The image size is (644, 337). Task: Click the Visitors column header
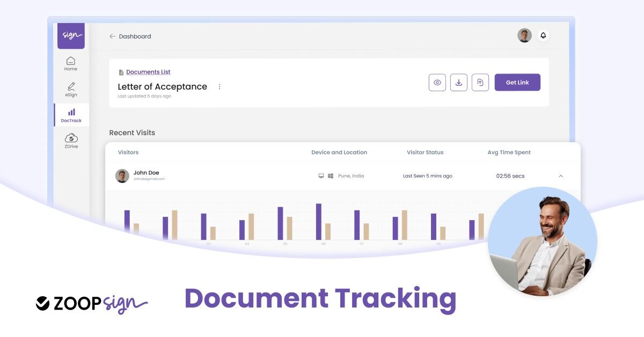click(128, 152)
